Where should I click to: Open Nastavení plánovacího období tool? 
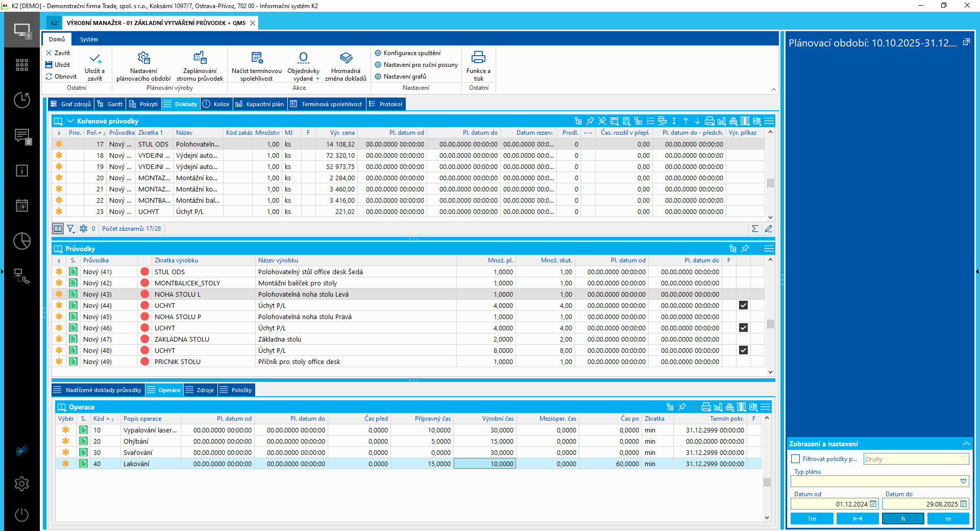point(143,58)
